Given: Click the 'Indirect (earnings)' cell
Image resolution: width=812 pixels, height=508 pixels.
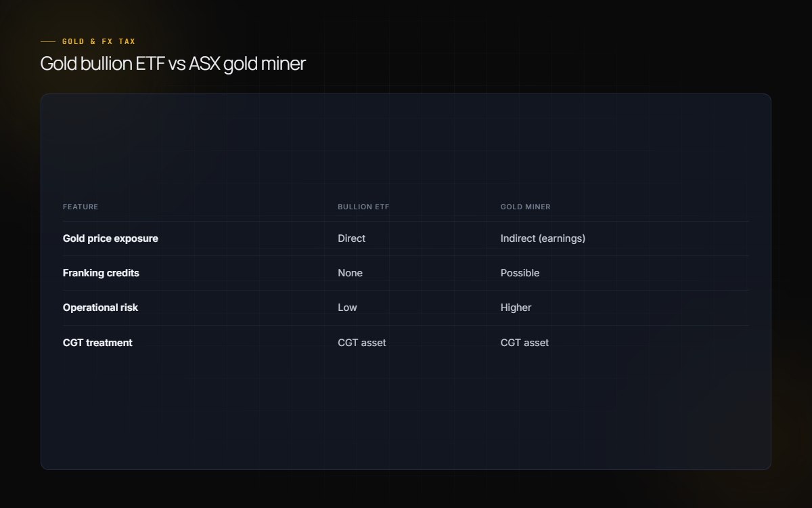Looking at the screenshot, I should 543,238.
